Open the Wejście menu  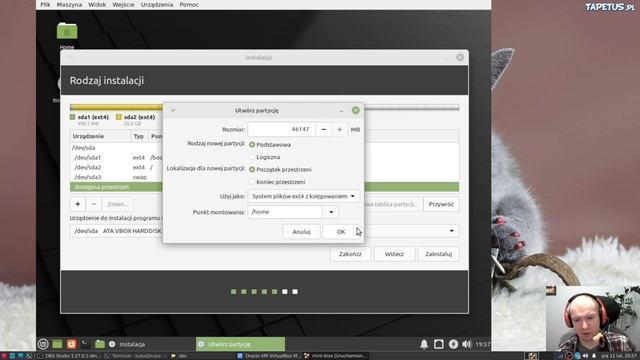tap(123, 4)
